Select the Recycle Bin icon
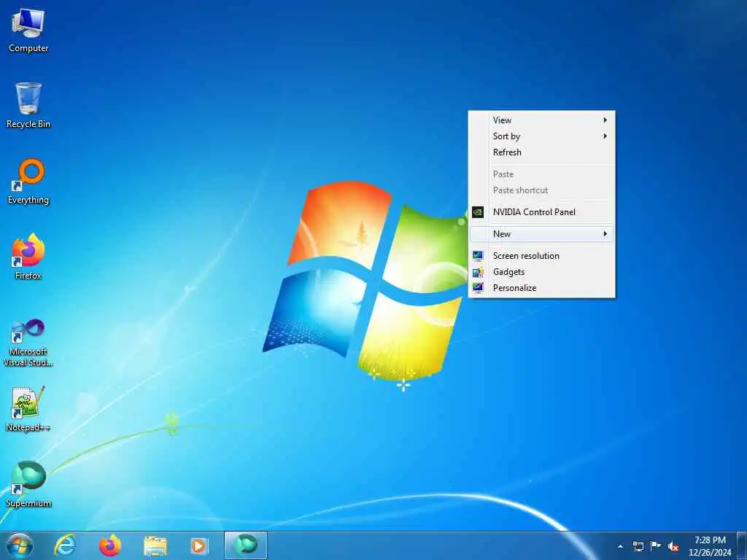This screenshot has width=747, height=560. pos(28,105)
